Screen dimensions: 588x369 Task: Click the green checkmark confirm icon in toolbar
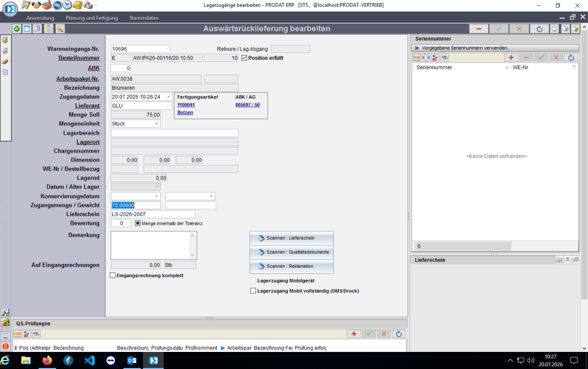point(16,29)
